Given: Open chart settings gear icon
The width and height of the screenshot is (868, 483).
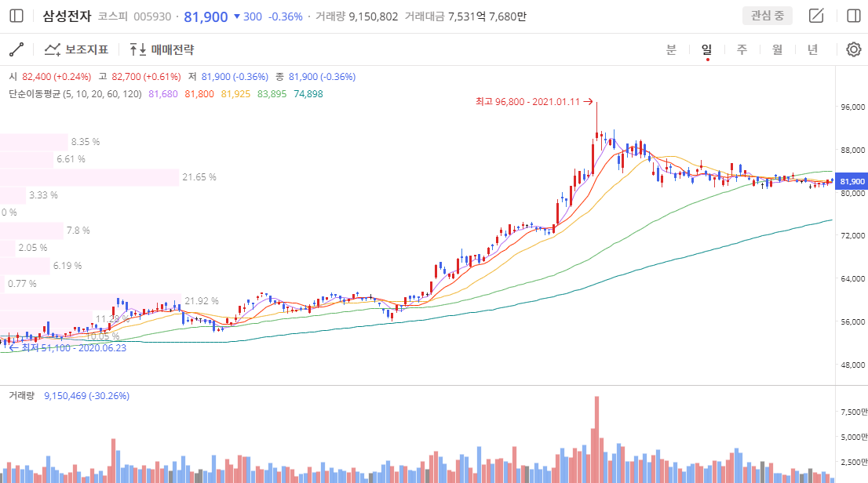Looking at the screenshot, I should (854, 49).
